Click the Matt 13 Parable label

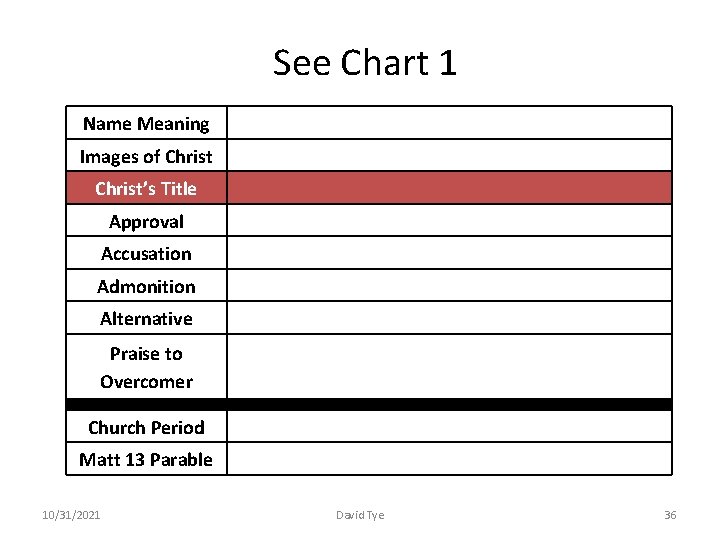pos(146,459)
